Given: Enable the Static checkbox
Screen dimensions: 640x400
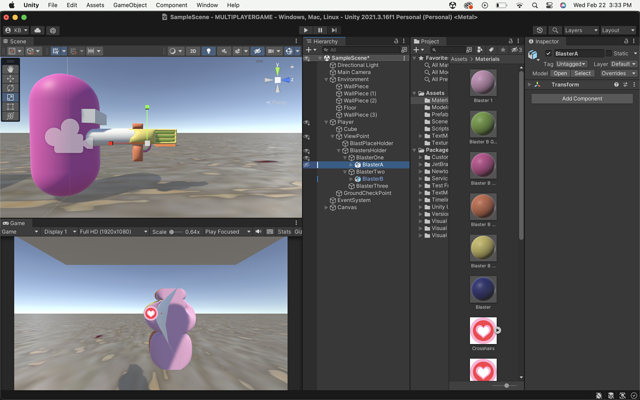Looking at the screenshot, I should tap(609, 53).
